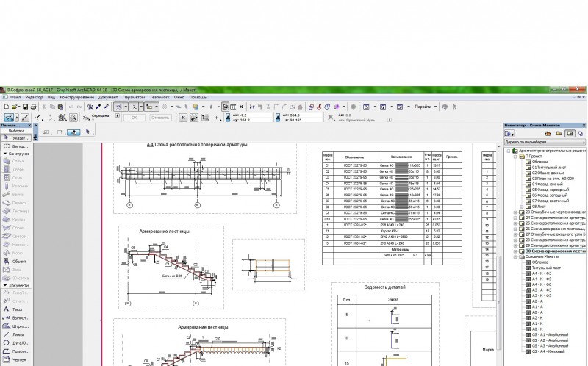Toggle the snap guides button beside guide lines

(x=134, y=107)
